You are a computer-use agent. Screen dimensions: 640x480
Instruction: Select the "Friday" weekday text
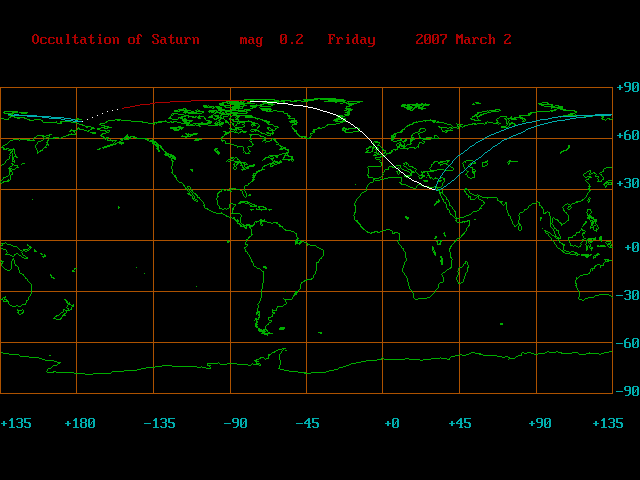351,40
